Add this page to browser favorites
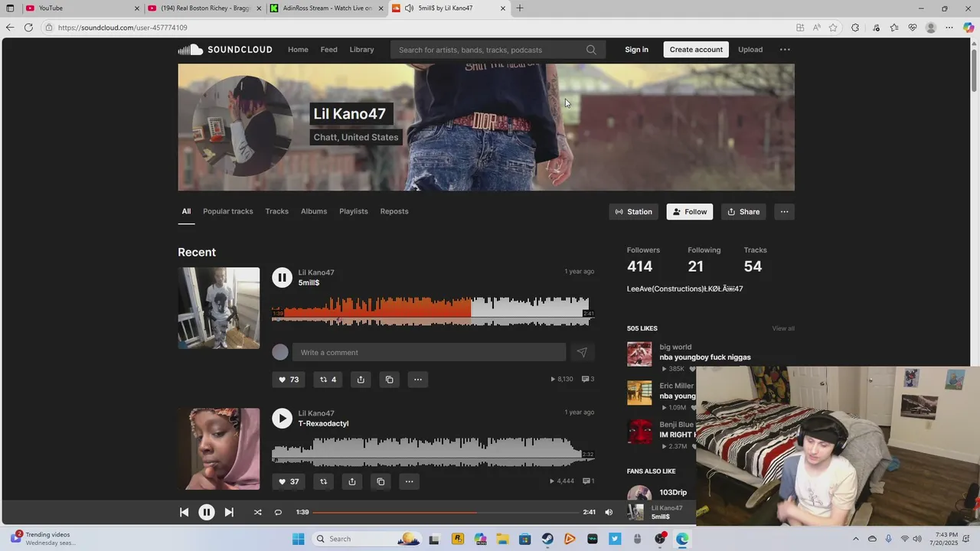 coord(833,28)
